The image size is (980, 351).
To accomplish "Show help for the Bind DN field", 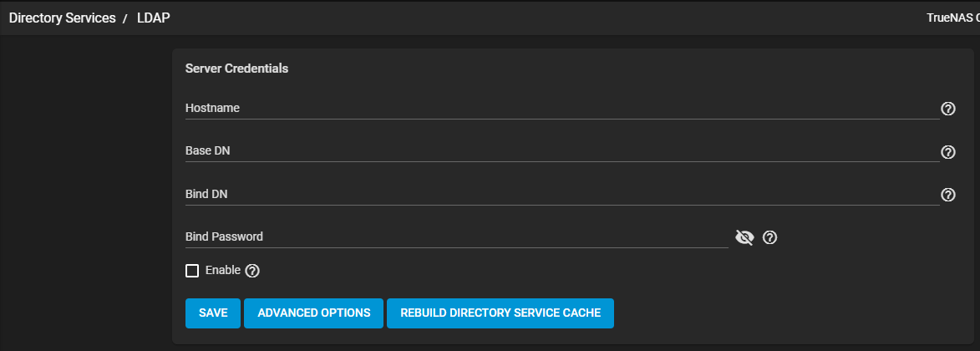I will coord(948,195).
